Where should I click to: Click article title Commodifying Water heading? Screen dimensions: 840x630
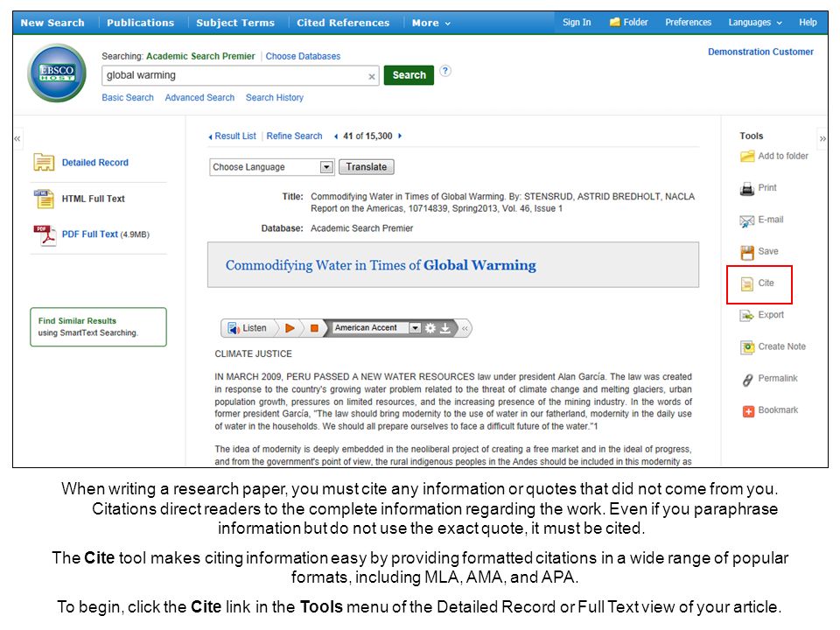[381, 265]
